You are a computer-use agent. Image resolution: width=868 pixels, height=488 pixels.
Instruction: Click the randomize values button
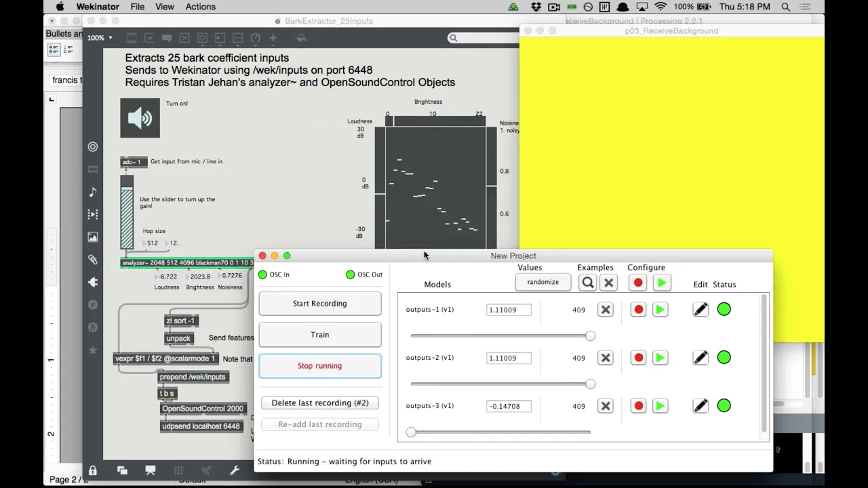coord(543,283)
